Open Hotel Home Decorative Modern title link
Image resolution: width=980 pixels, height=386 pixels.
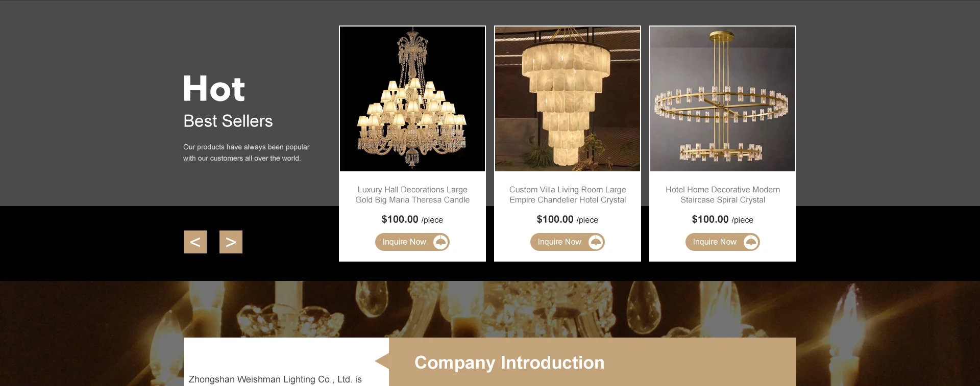tap(723, 195)
